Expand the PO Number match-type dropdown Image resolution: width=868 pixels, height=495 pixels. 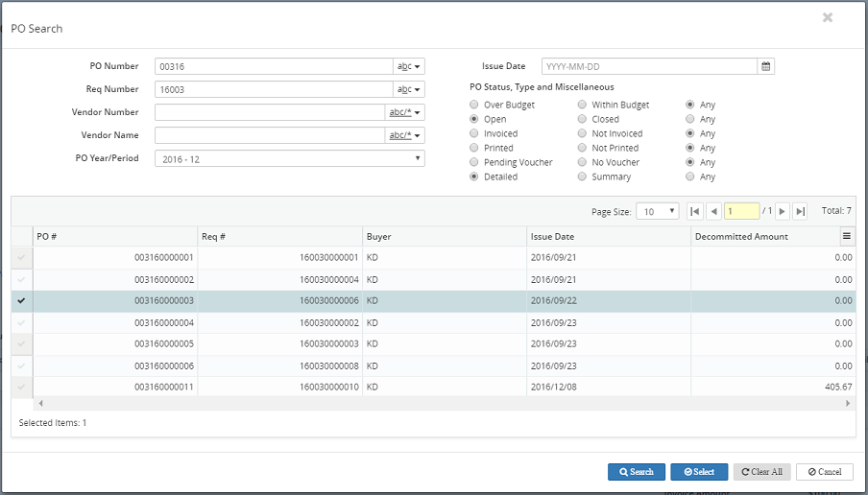(x=410, y=66)
